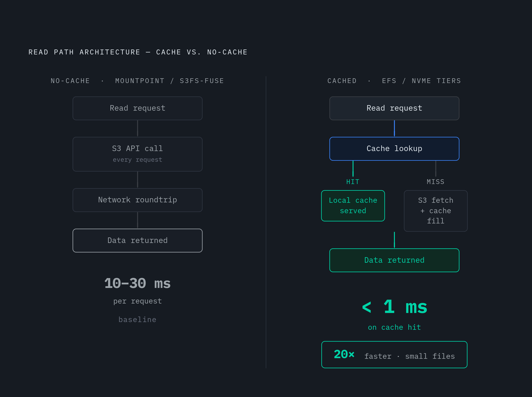Image resolution: width=532 pixels, height=397 pixels.
Task: Click the 'on cache hit' caption
Action: pyautogui.click(x=394, y=327)
